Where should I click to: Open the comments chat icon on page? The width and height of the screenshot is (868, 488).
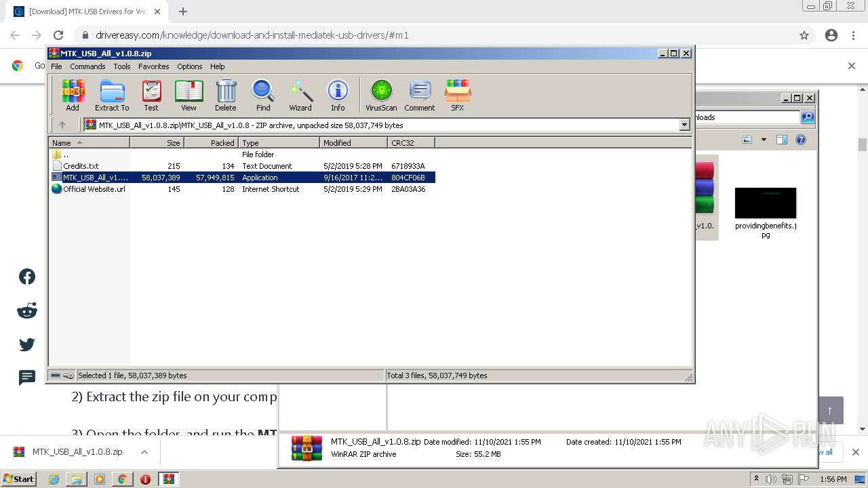(x=27, y=378)
